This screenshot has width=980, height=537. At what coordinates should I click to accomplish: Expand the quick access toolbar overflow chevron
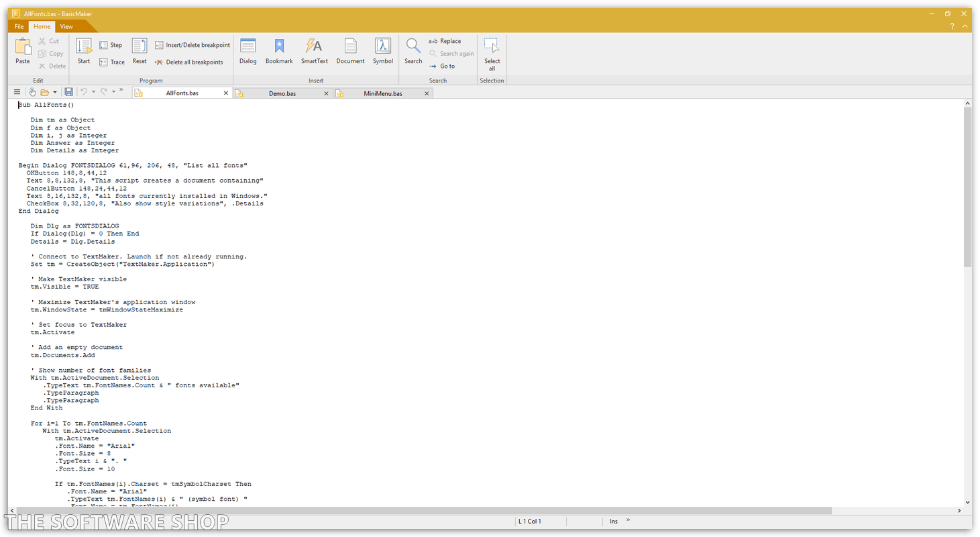click(x=121, y=91)
